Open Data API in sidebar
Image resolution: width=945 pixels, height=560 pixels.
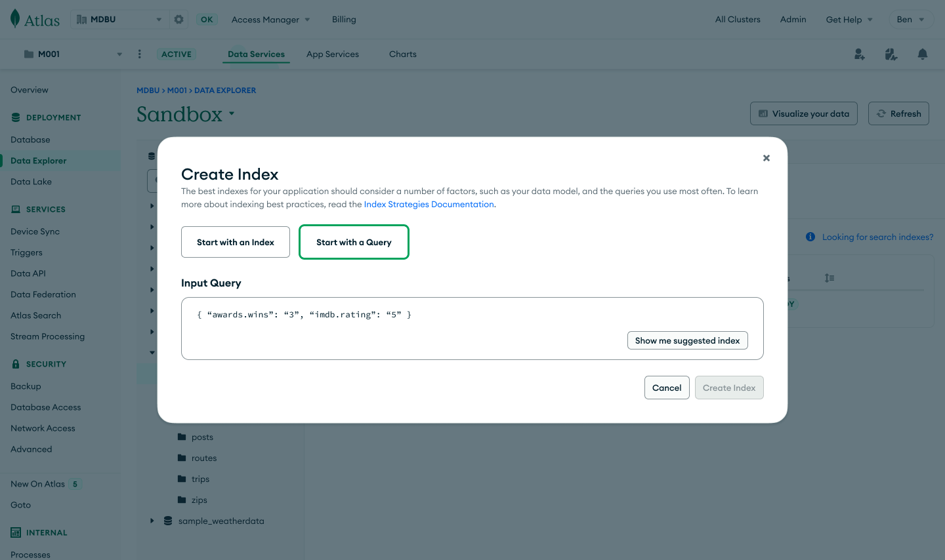tap(28, 273)
